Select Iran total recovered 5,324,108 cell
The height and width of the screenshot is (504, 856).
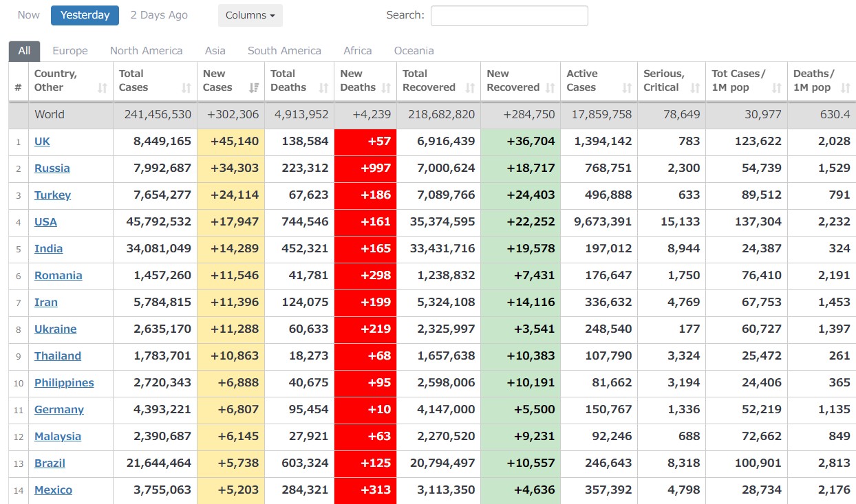pos(438,303)
